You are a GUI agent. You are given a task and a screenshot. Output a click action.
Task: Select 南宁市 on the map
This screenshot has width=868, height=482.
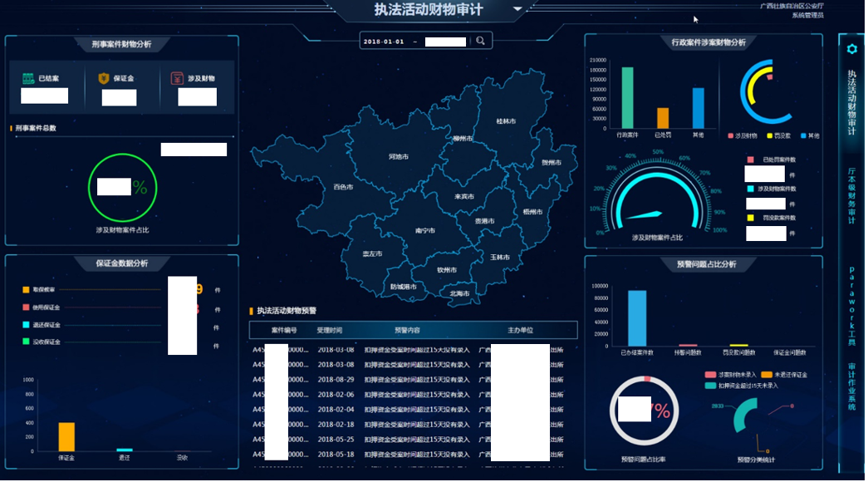(424, 230)
